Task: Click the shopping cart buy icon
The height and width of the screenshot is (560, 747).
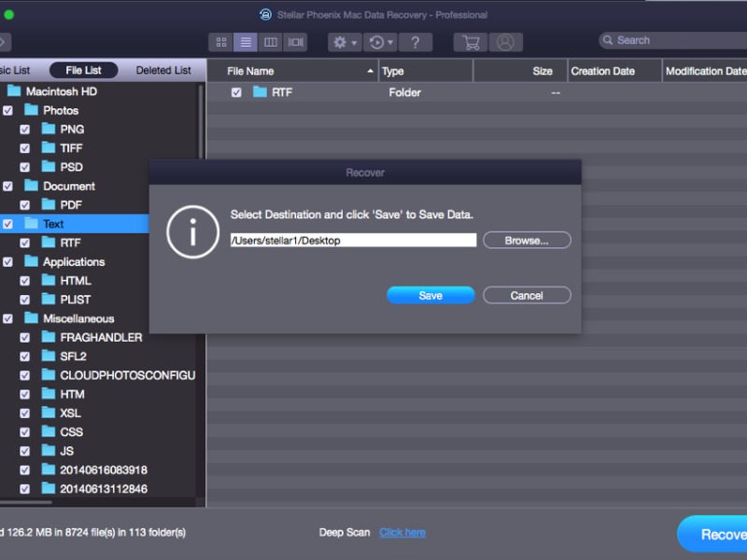Action: coord(471,42)
